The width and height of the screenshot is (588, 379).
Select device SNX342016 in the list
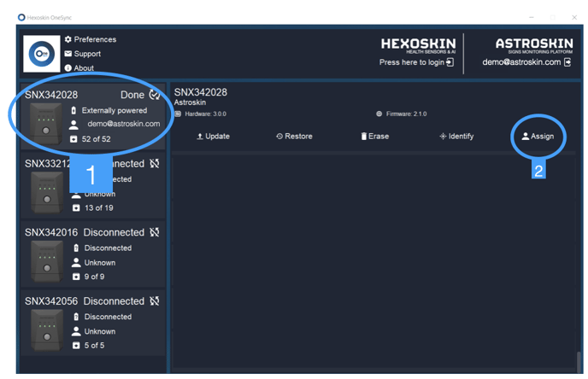[x=92, y=254]
